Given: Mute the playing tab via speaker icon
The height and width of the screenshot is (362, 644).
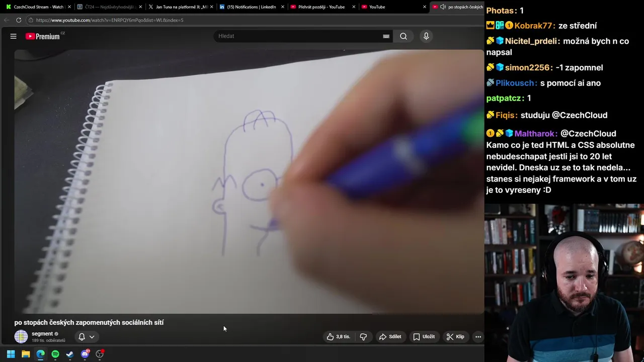Looking at the screenshot, I should 443,7.
